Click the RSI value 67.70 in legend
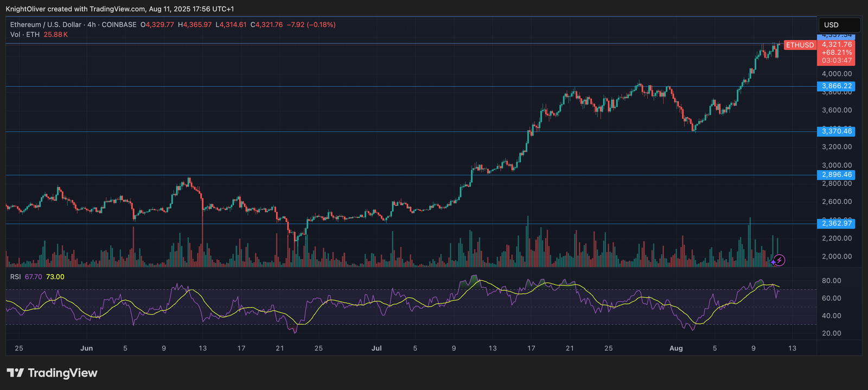 point(33,277)
